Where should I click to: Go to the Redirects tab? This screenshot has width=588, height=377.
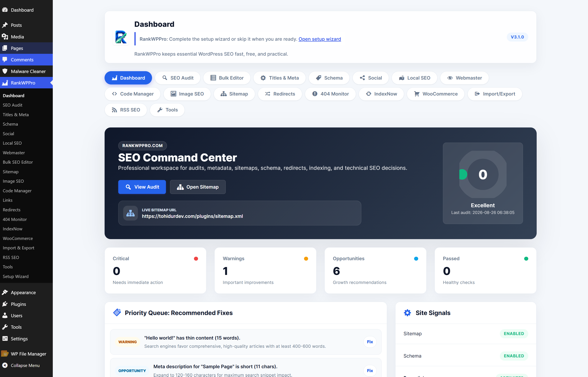(280, 94)
